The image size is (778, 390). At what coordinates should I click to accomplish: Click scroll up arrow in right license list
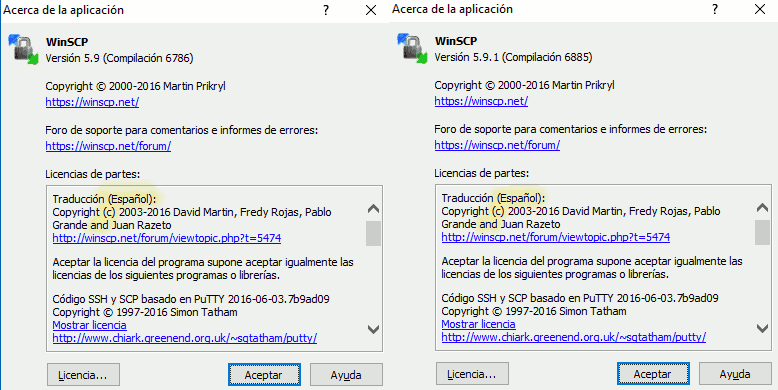(x=762, y=208)
